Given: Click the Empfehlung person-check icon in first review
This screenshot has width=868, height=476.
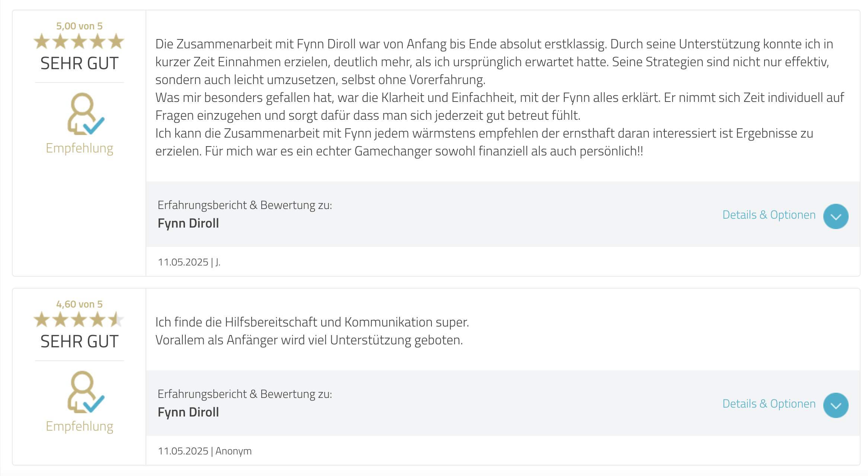Looking at the screenshot, I should pyautogui.click(x=86, y=114).
